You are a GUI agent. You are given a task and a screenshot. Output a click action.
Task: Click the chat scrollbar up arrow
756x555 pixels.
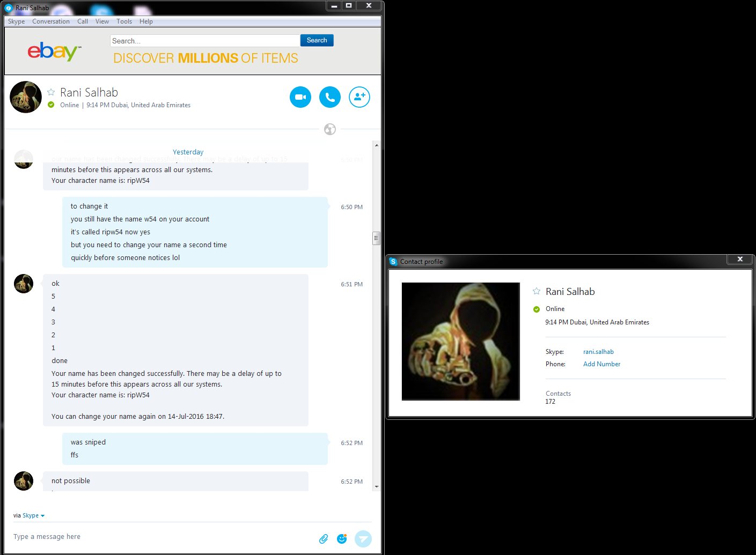(x=377, y=145)
